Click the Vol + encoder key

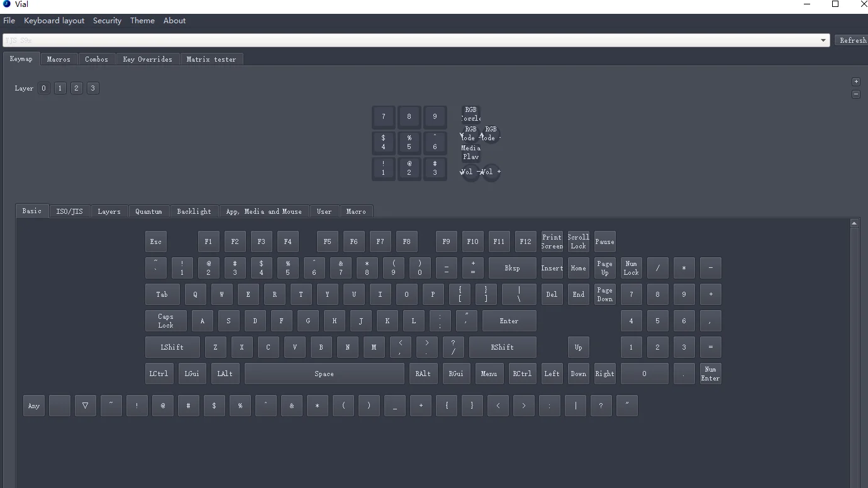click(491, 172)
